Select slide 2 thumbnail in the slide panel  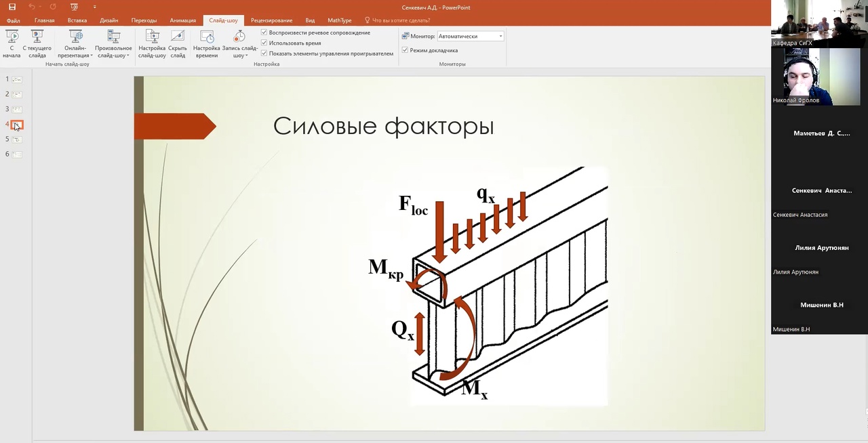(17, 94)
